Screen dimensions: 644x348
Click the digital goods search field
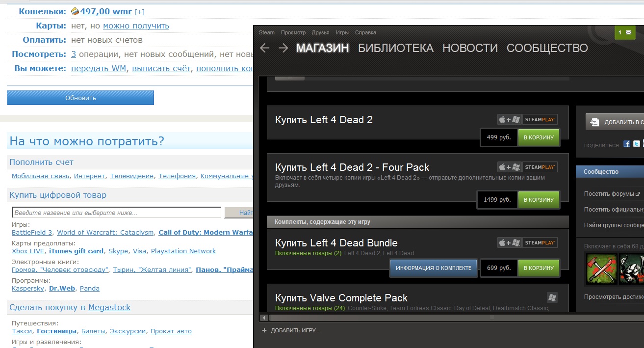pos(116,213)
